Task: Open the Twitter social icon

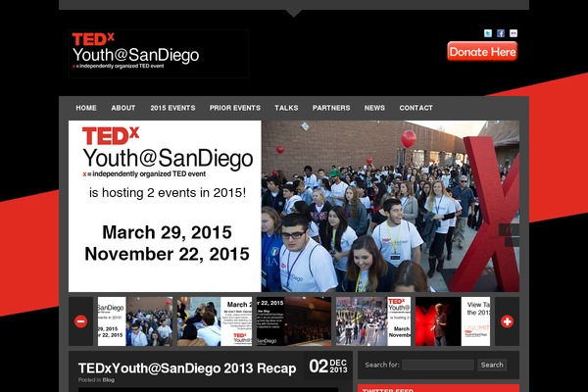Action: 488,33
